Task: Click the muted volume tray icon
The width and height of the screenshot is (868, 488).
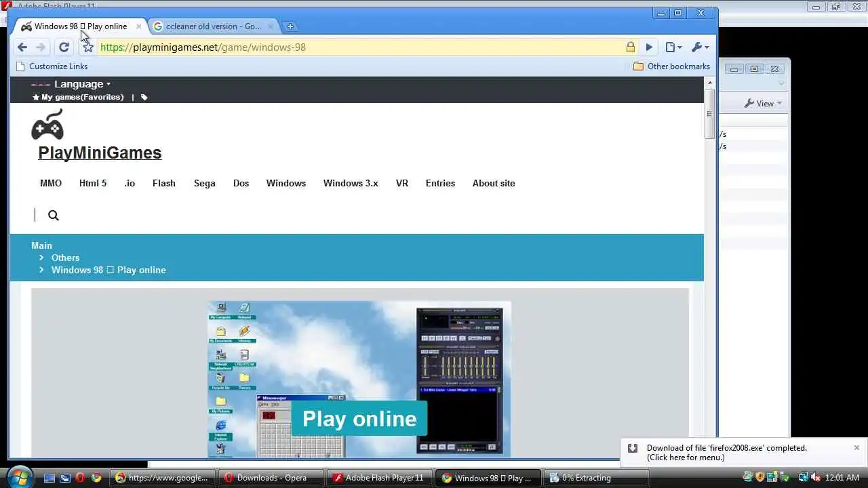Action: click(816, 478)
